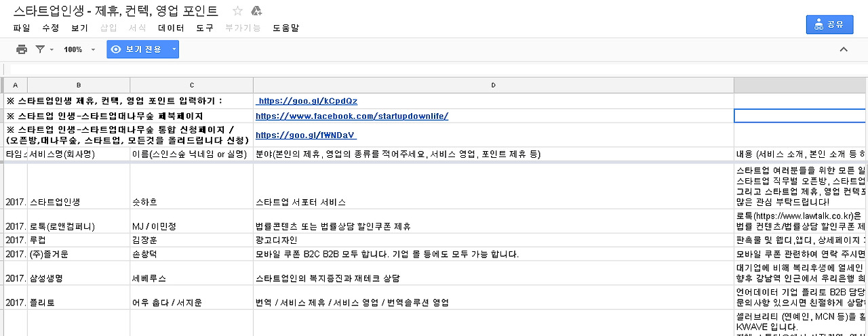Select cell 스타트업 서포터 서비스
The width and height of the screenshot is (868, 336).
coord(494,186)
